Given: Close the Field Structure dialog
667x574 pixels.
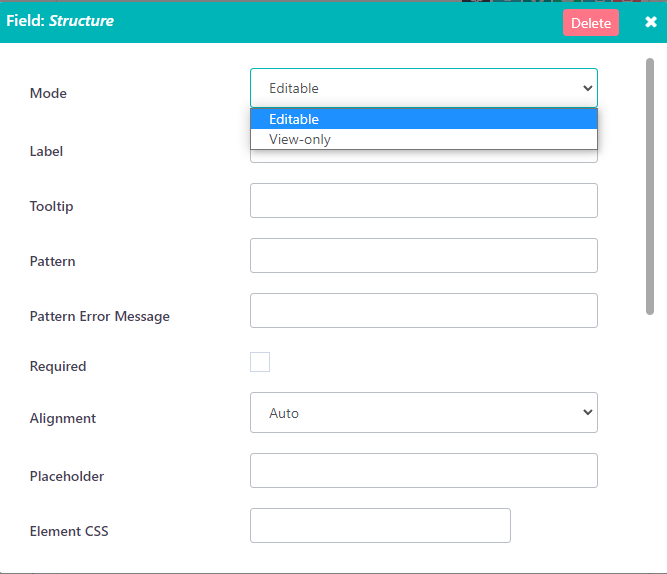Looking at the screenshot, I should tap(651, 22).
